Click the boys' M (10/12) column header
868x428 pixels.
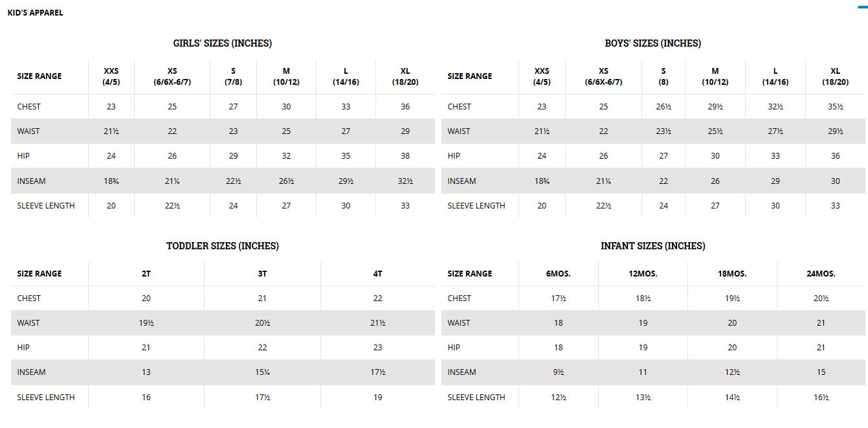tap(715, 76)
